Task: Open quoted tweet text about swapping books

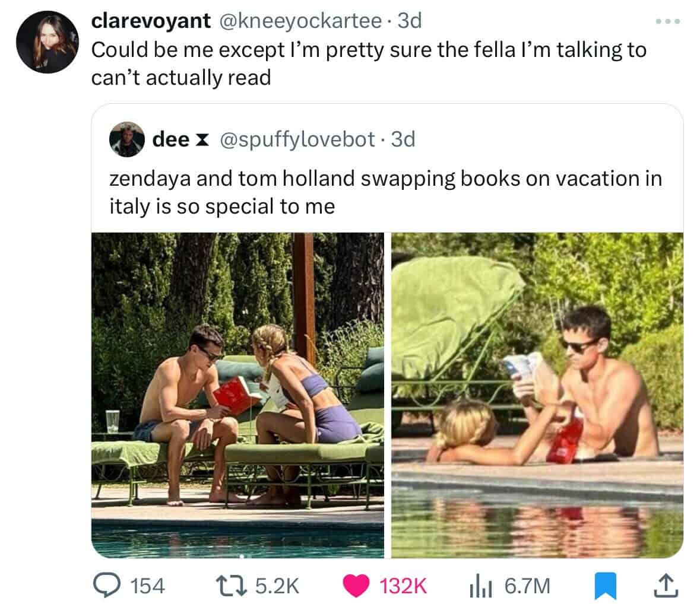Action: tap(386, 192)
